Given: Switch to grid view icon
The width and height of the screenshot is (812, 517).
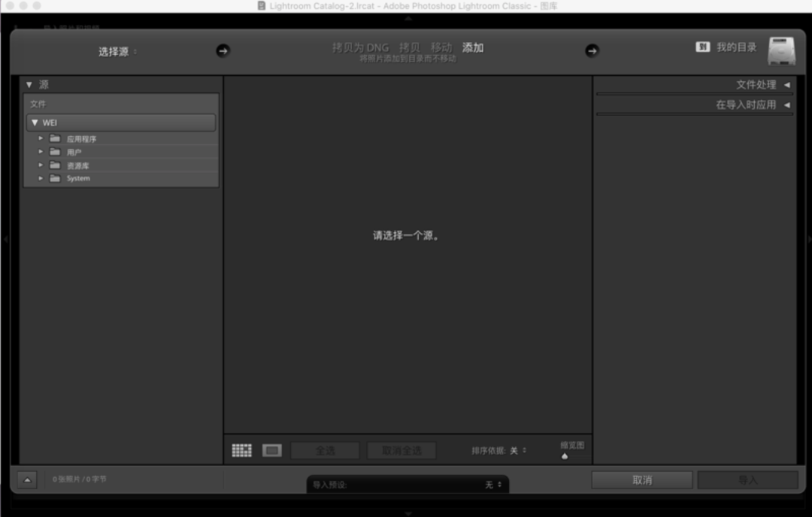Looking at the screenshot, I should pyautogui.click(x=241, y=450).
